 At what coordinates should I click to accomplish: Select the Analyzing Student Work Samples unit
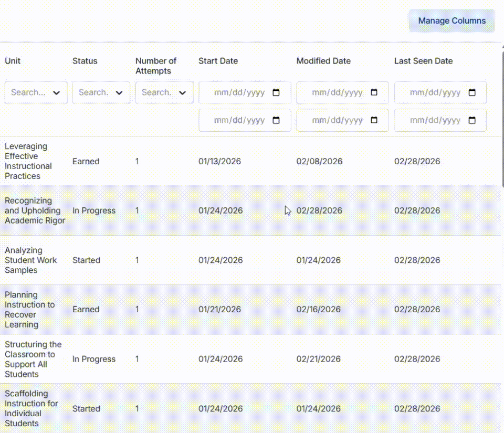(31, 260)
